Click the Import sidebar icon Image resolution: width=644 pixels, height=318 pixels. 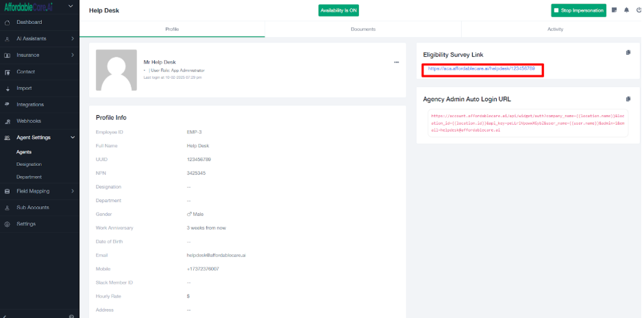(x=8, y=88)
